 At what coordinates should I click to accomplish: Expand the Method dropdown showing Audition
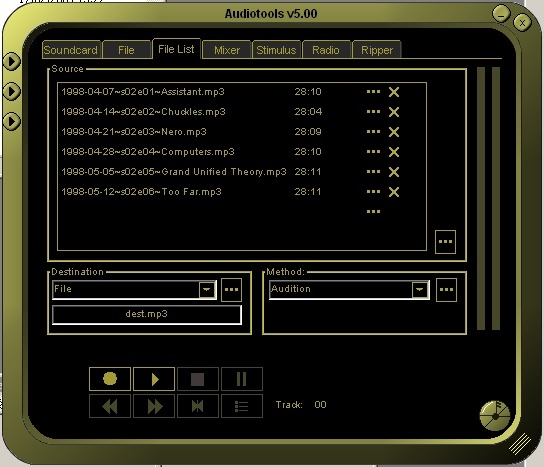(419, 290)
